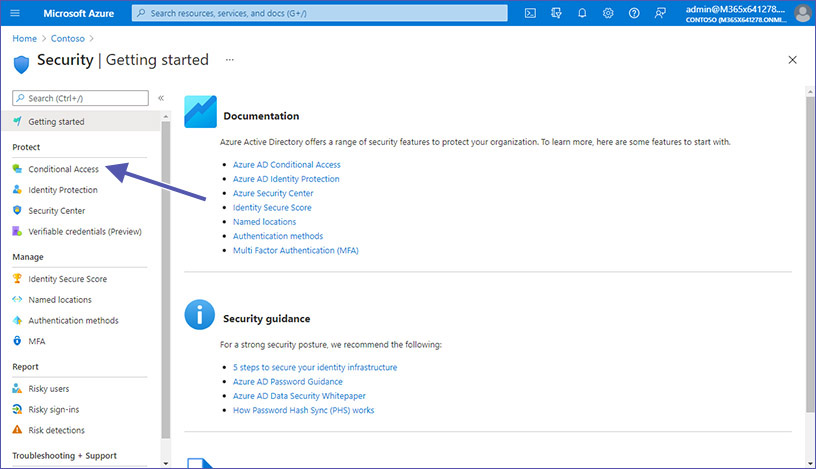Click the Risk detections warning icon
The height and width of the screenshot is (469, 816).
click(17, 430)
